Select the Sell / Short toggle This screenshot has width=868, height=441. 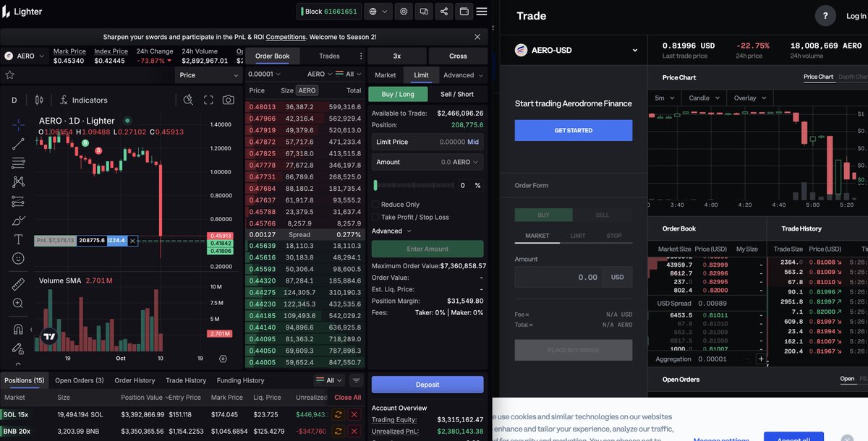coord(457,94)
